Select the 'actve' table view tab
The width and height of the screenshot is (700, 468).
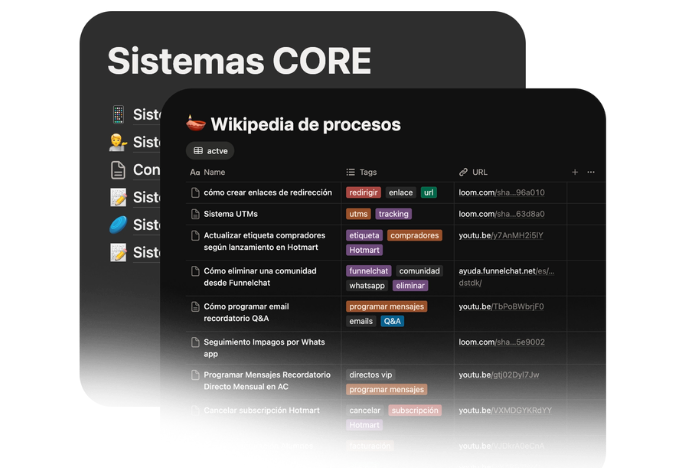pyautogui.click(x=211, y=151)
